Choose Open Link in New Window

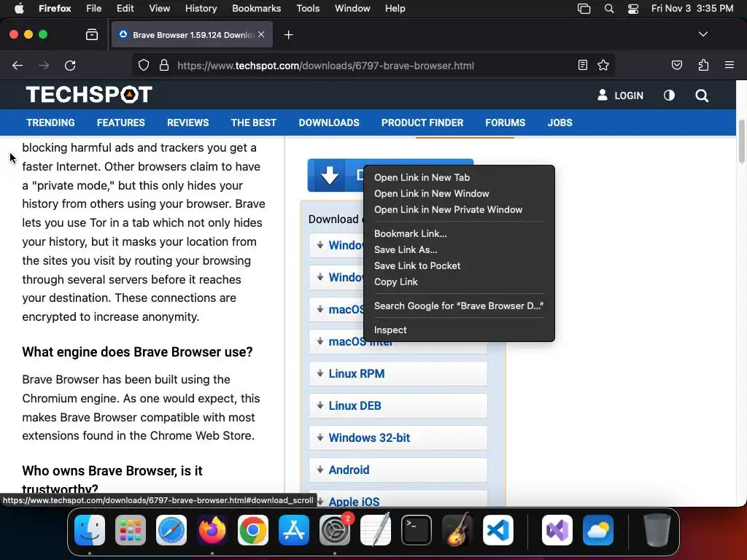[431, 193]
